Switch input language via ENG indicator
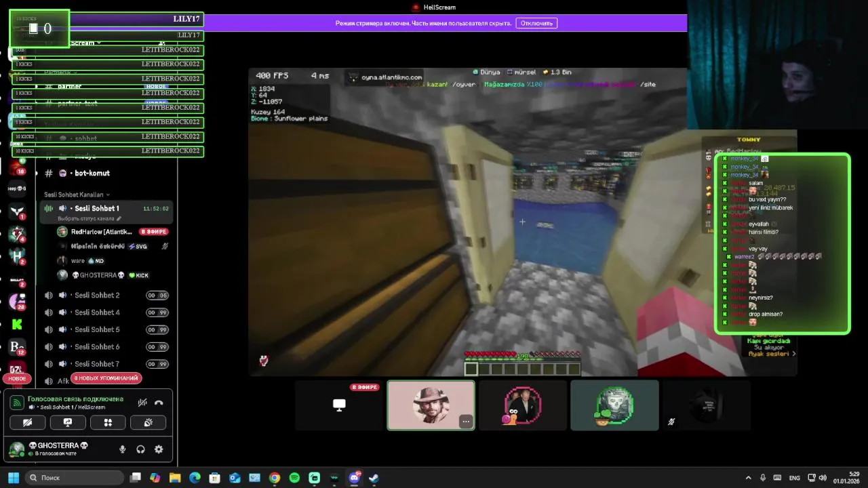This screenshot has width=868, height=488. pos(794,478)
